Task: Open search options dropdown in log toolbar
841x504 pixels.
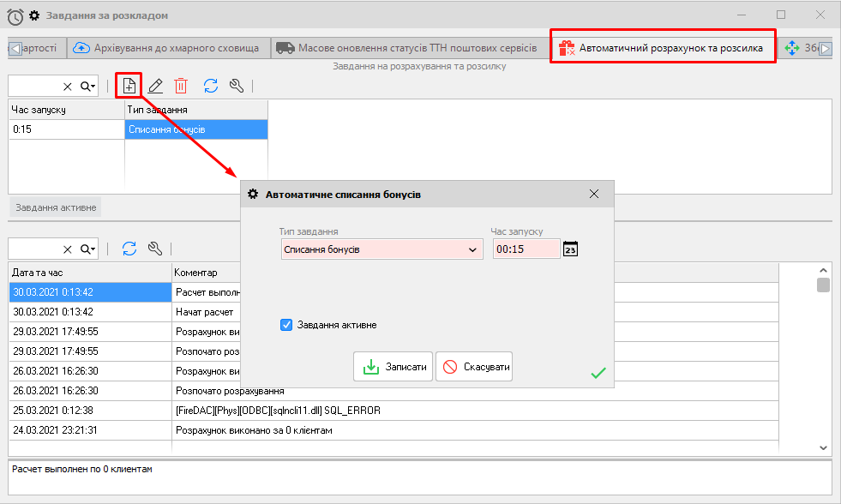Action: coord(88,249)
